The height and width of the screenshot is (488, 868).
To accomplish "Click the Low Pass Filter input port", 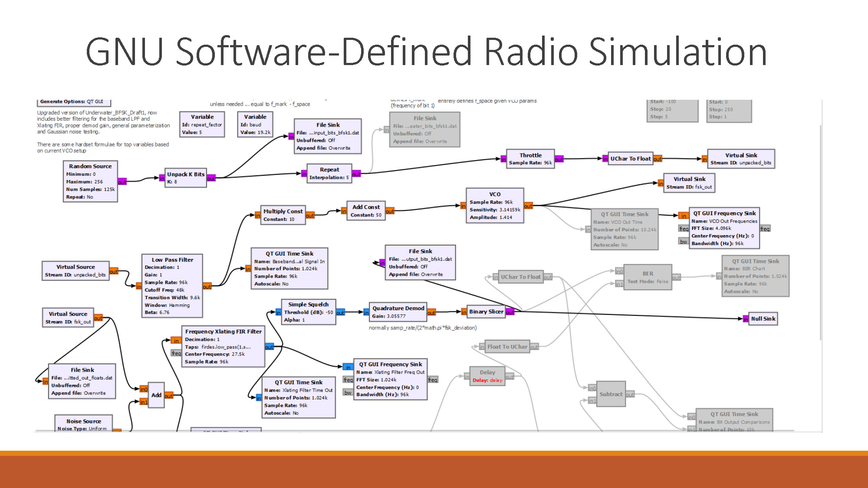I will 138,286.
